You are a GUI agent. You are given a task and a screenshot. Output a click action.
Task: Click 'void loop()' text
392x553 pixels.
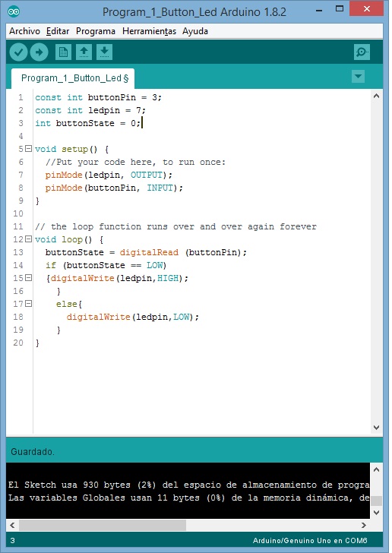pyautogui.click(x=64, y=239)
